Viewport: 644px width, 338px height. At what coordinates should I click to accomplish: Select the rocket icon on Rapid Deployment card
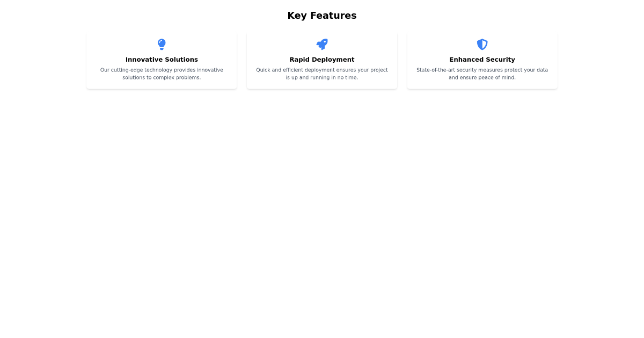point(322,45)
